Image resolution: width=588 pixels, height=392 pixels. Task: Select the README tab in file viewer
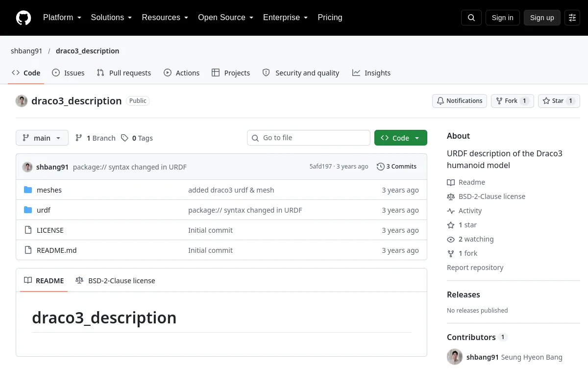point(44,281)
